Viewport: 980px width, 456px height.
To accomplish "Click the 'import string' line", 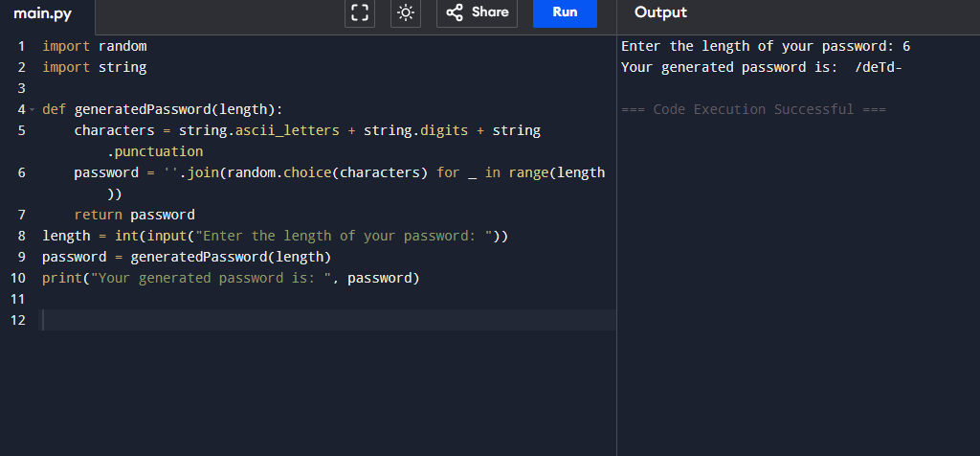I will (95, 68).
